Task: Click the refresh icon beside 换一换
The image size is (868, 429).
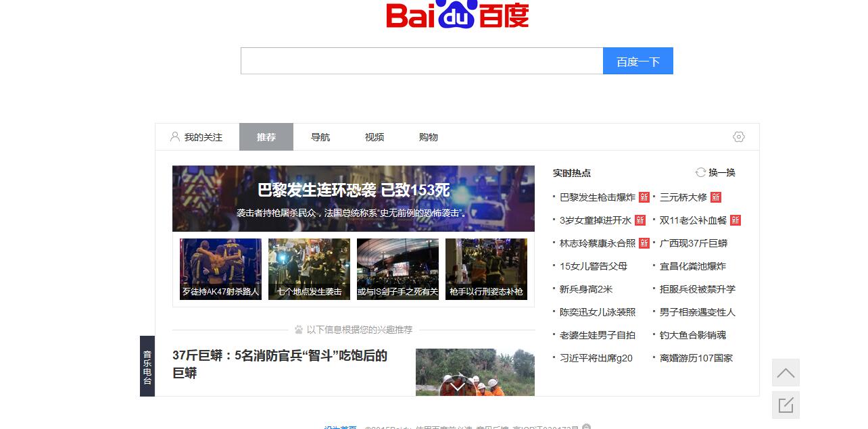Action: (x=700, y=172)
